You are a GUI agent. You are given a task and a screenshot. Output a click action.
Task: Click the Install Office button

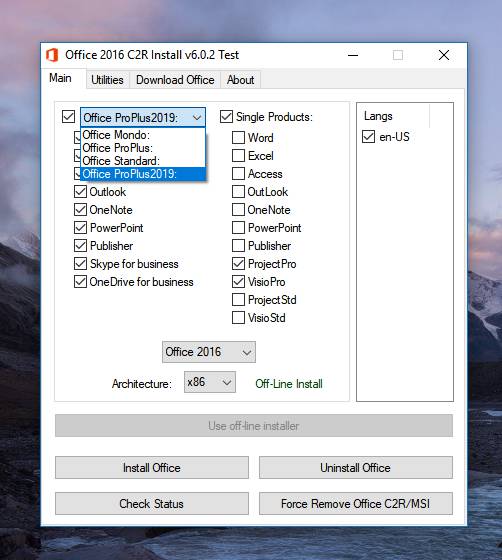tap(152, 468)
